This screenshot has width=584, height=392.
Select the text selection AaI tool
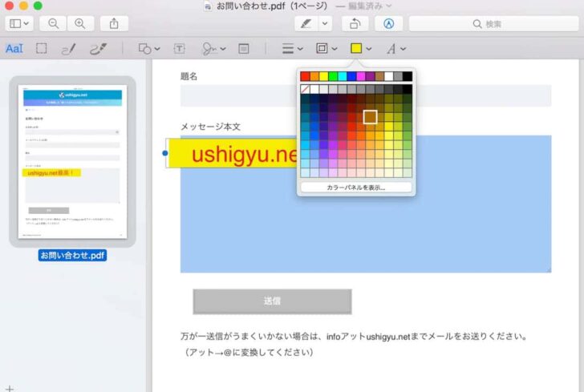coord(14,48)
